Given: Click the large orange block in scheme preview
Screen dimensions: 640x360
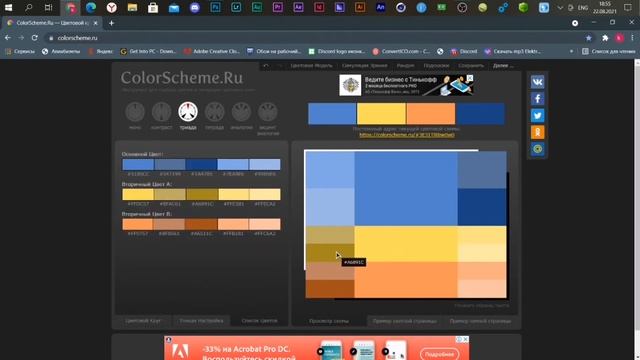Looking at the screenshot, I should [x=406, y=280].
